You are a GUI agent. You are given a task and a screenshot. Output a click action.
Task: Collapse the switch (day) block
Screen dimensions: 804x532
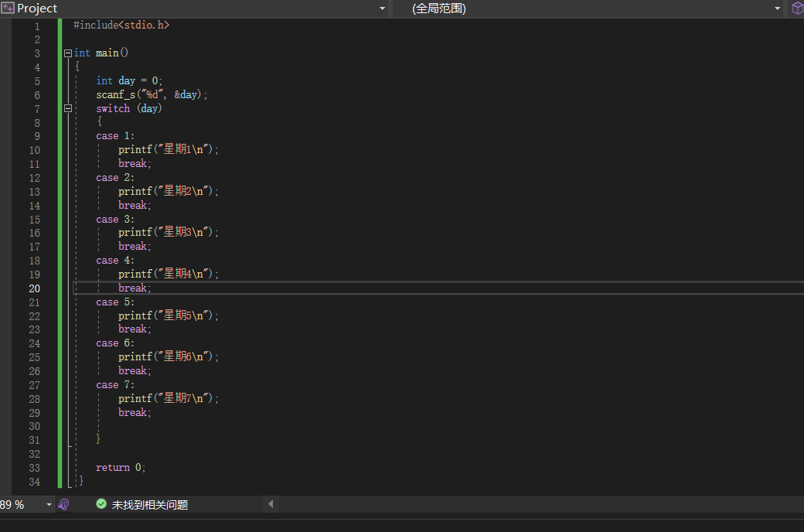point(68,108)
